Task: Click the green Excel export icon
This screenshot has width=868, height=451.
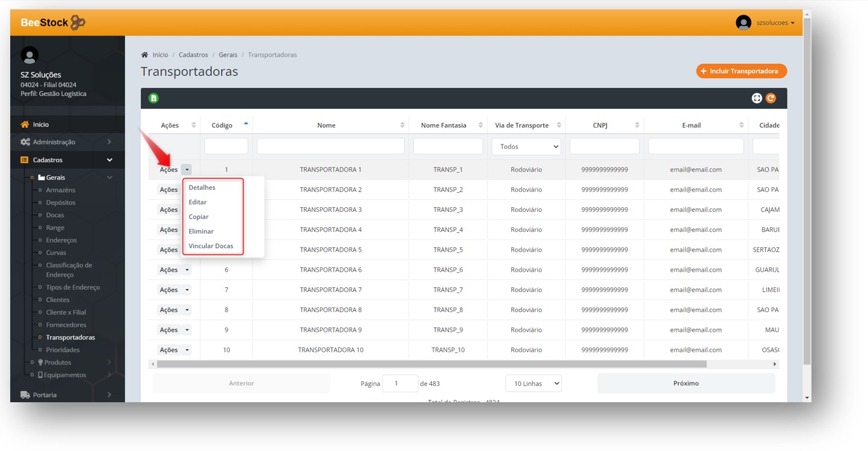Action: (x=153, y=99)
